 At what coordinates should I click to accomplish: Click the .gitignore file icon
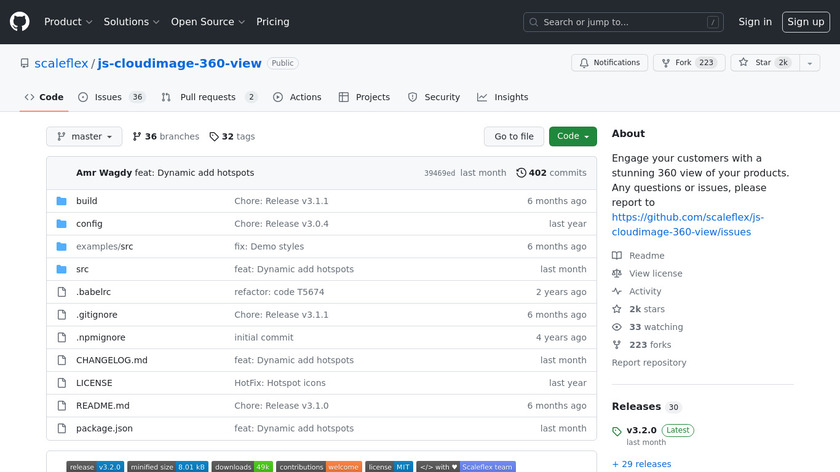[62, 314]
